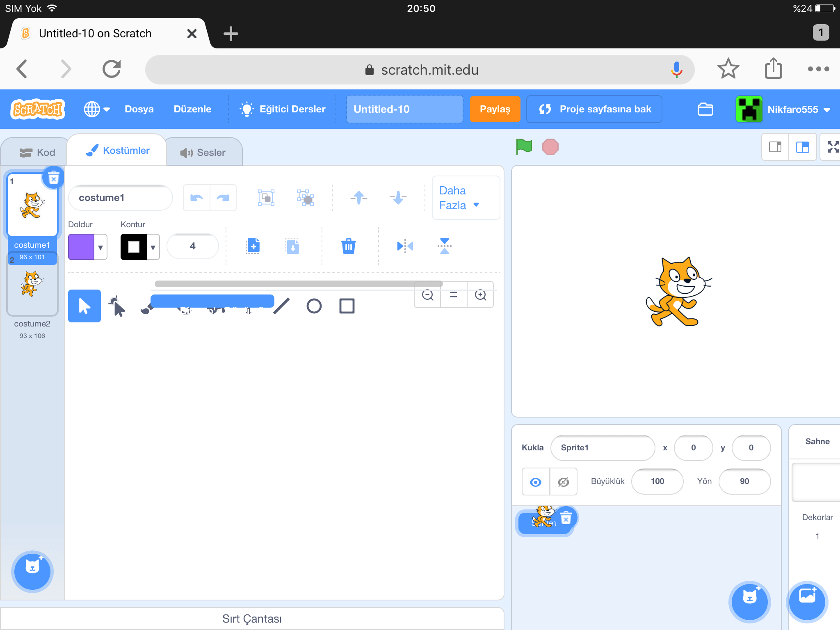Open the Dosya menu
Screen dimensions: 840x630
(x=139, y=109)
